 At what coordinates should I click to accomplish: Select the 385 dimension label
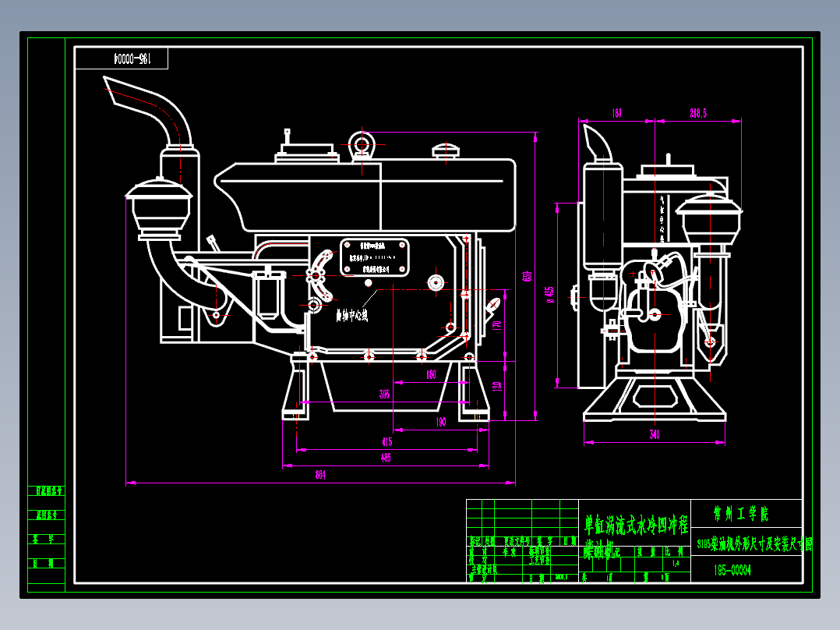(384, 394)
